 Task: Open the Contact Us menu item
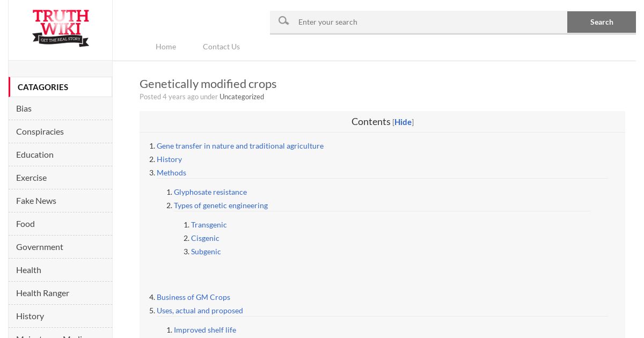point(221,47)
